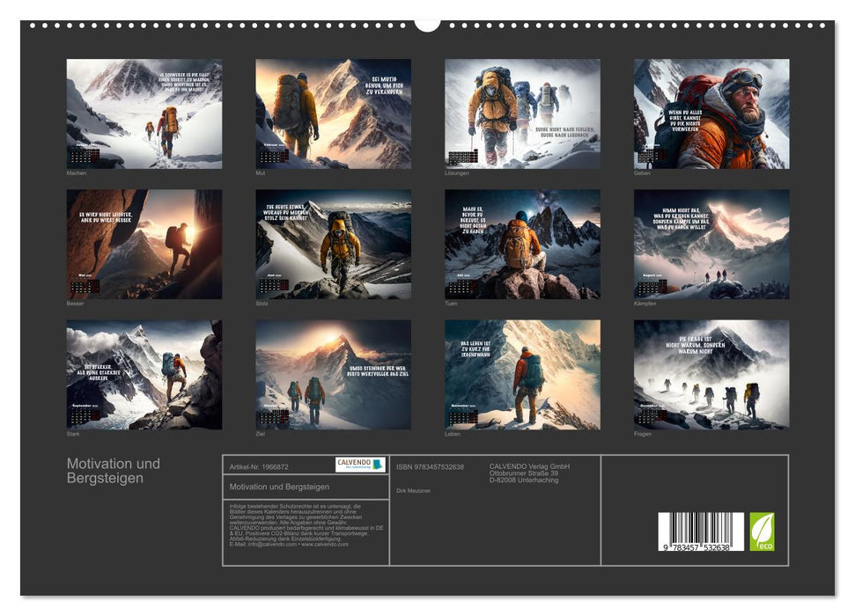Select the 'Kämpfen' thumbnail

[x=711, y=244]
